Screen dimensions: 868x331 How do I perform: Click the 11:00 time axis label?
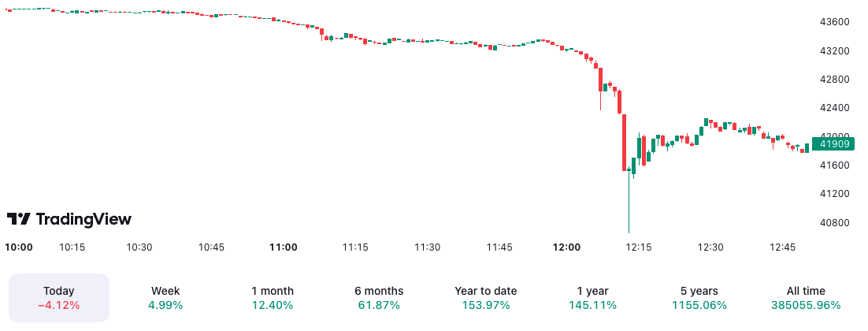pyautogui.click(x=283, y=247)
